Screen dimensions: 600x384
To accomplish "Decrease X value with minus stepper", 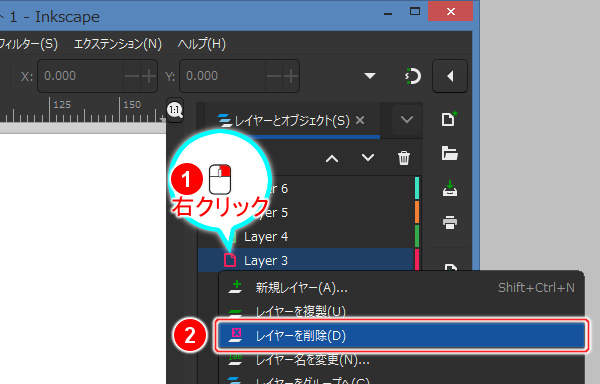I will [132, 76].
